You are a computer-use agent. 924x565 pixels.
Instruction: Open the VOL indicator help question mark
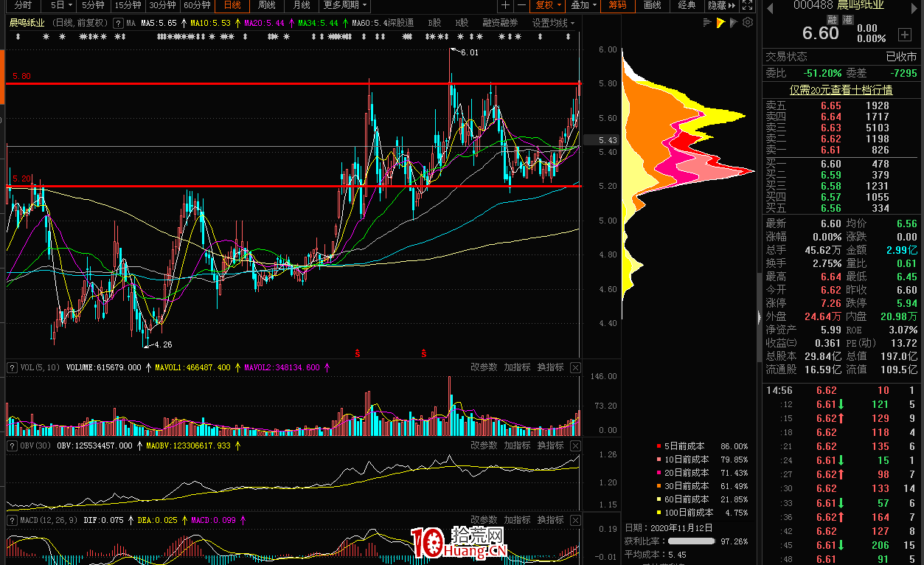click(13, 367)
